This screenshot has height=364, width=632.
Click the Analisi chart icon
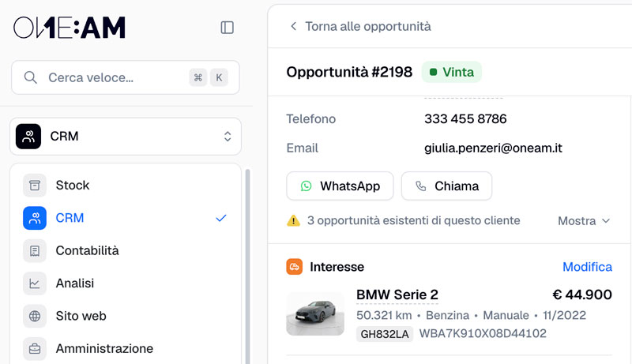point(35,283)
